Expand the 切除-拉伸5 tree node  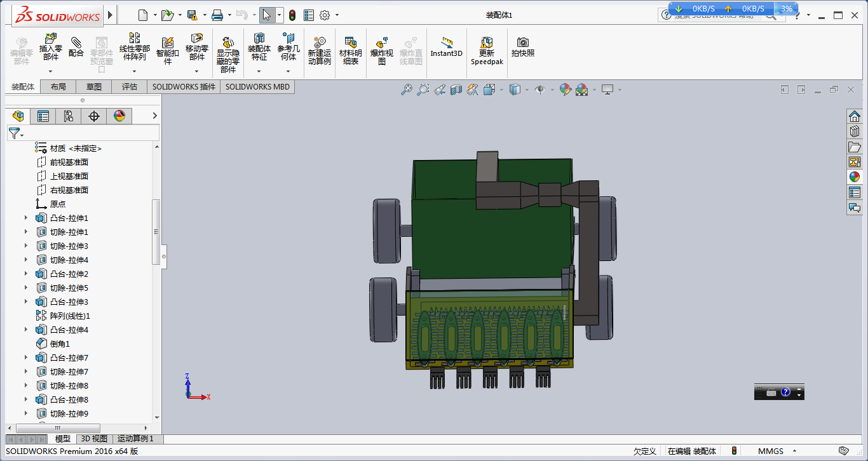[26, 288]
